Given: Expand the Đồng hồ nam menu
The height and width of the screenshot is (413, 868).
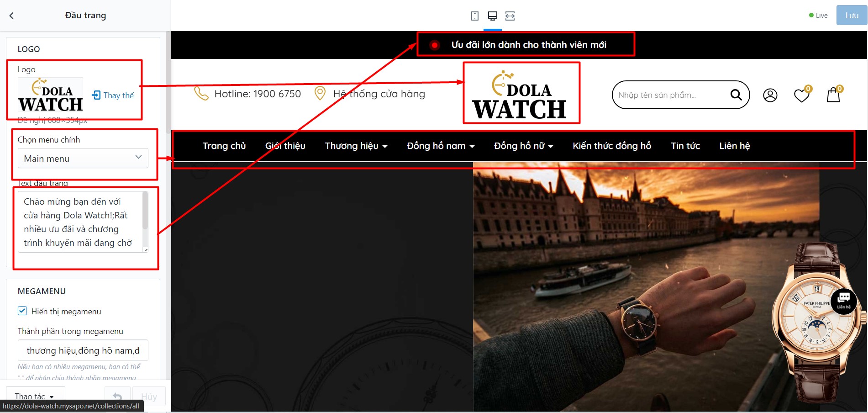Looking at the screenshot, I should click(x=441, y=146).
